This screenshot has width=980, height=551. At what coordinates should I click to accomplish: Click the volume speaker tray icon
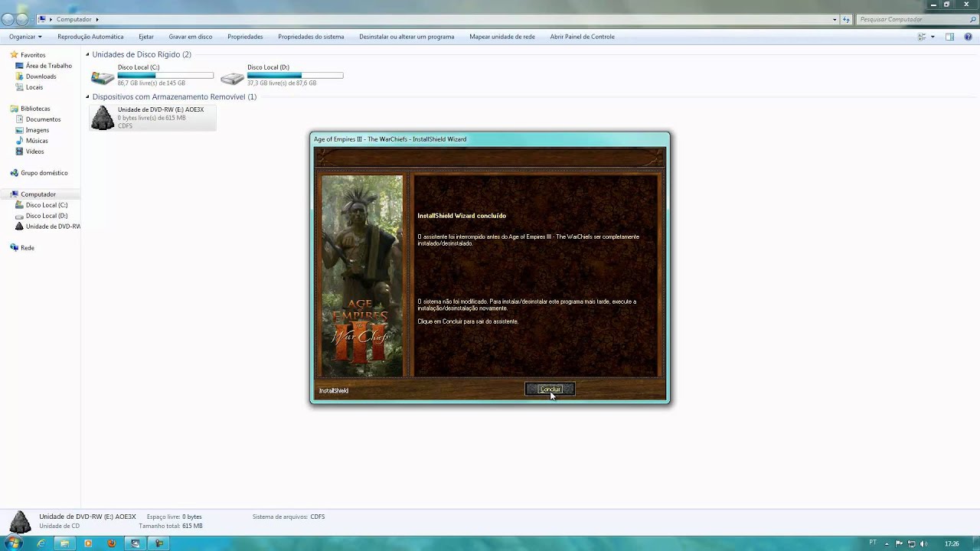(923, 543)
